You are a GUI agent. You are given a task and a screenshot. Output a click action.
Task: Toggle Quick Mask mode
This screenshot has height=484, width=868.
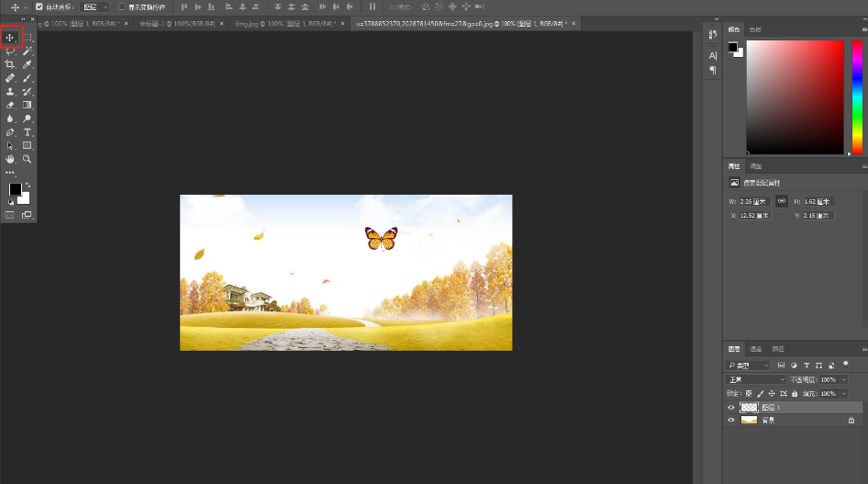click(x=10, y=215)
